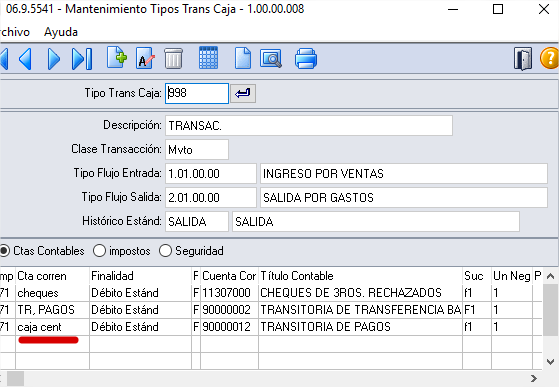Click 'TRANSITORIA DE PAGOS' cell
Screen dimensions: 559x387
click(x=360, y=327)
